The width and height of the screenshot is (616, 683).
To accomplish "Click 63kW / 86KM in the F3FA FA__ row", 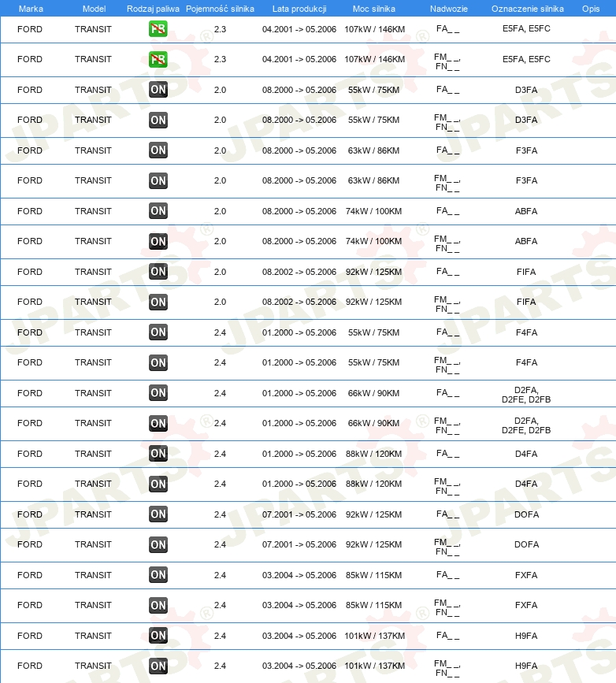I will tap(374, 150).
